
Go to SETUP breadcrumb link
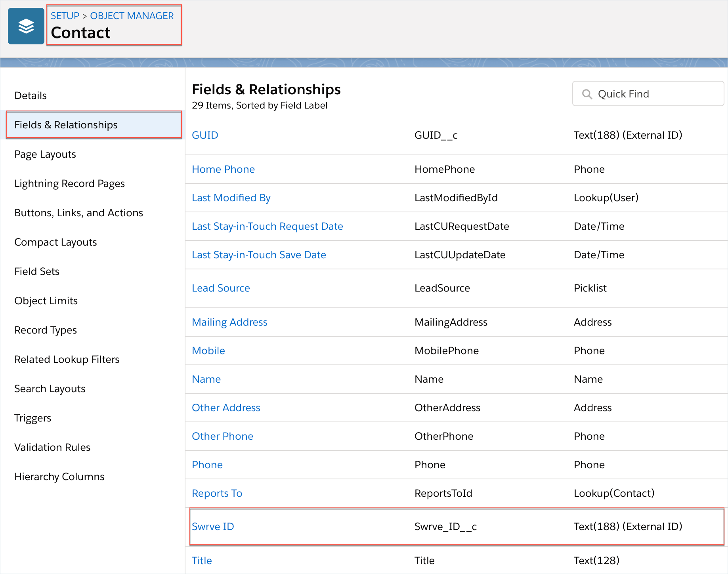(x=65, y=16)
